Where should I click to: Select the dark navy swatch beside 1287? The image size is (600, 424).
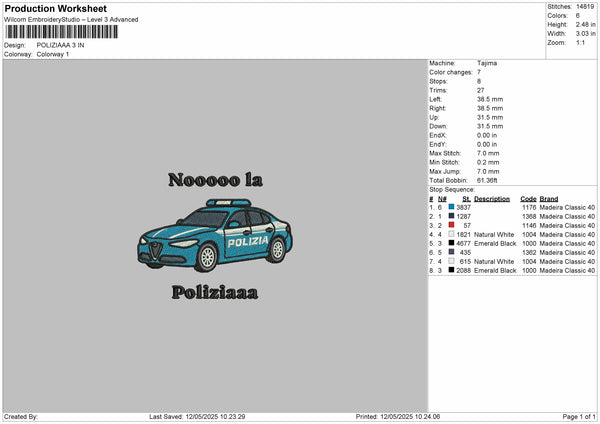[451, 216]
